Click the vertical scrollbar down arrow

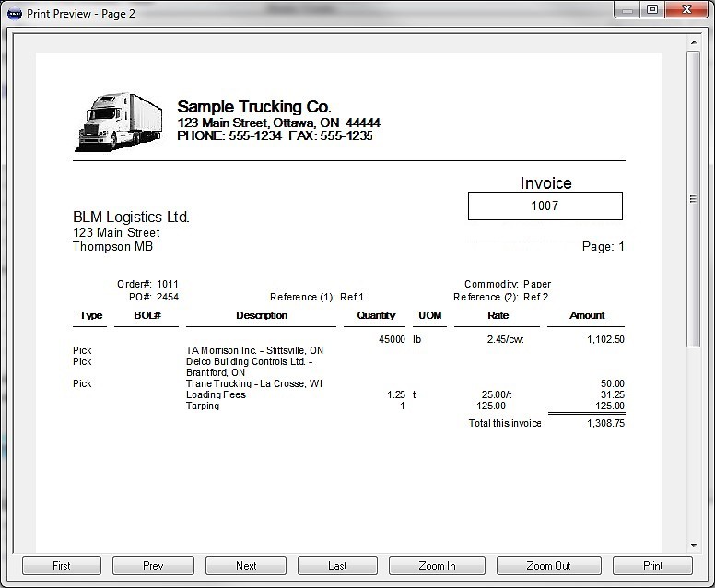694,546
